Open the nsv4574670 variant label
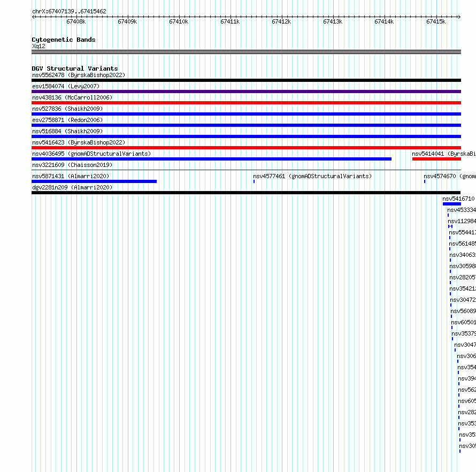Image resolution: width=476 pixels, height=472 pixels. pos(450,176)
